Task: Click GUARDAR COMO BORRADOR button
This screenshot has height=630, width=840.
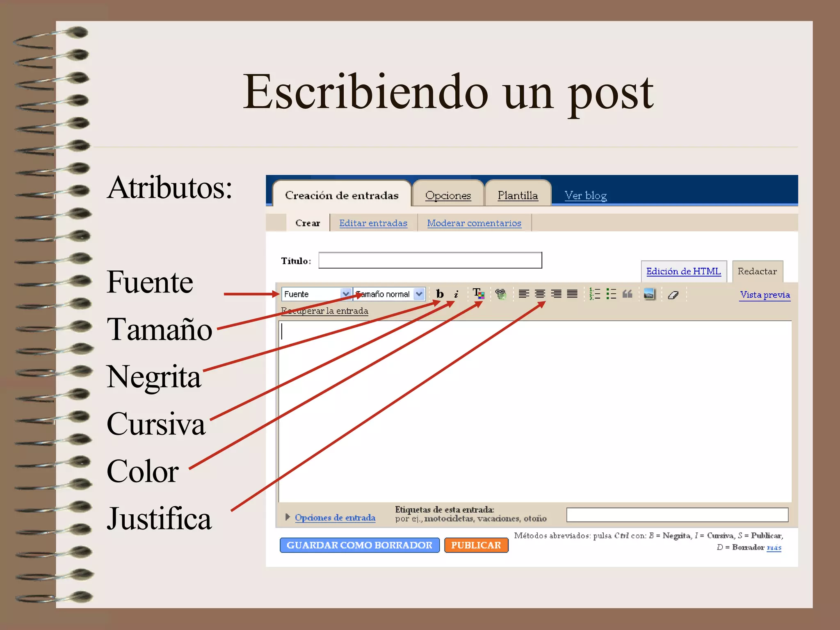Action: (x=359, y=545)
